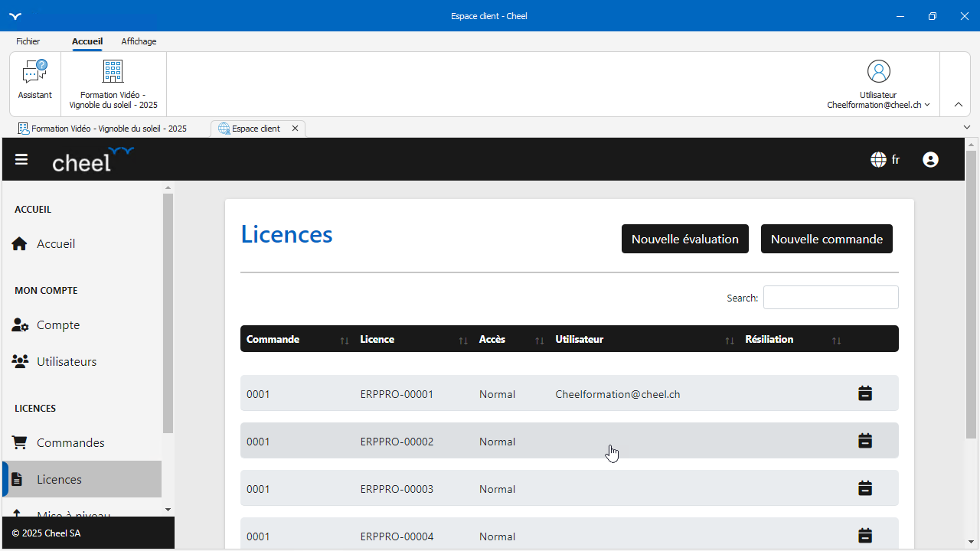This screenshot has height=551, width=980.
Task: Click the main page vertical scrollbar
Action: pos(971,295)
